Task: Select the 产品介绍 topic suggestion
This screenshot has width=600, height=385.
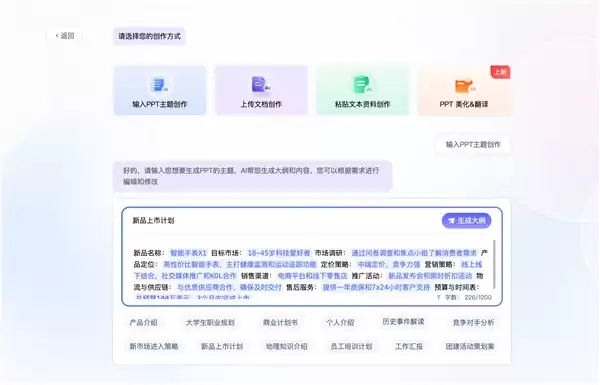Action: pos(143,323)
